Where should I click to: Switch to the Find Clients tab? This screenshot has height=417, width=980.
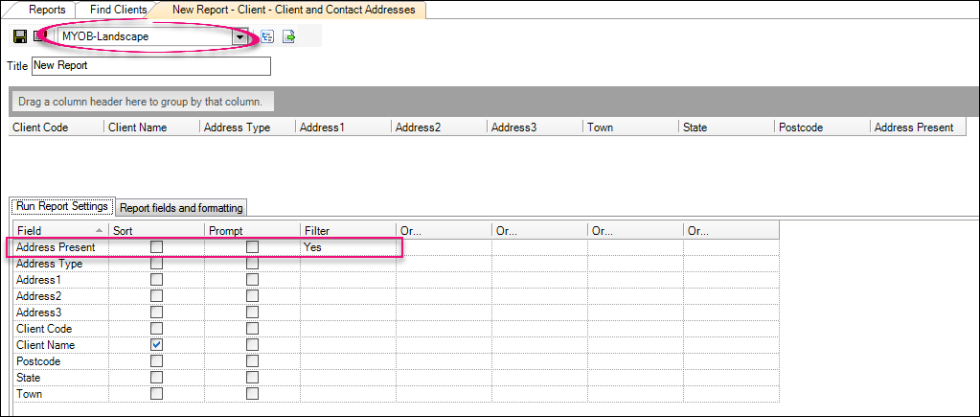118,10
